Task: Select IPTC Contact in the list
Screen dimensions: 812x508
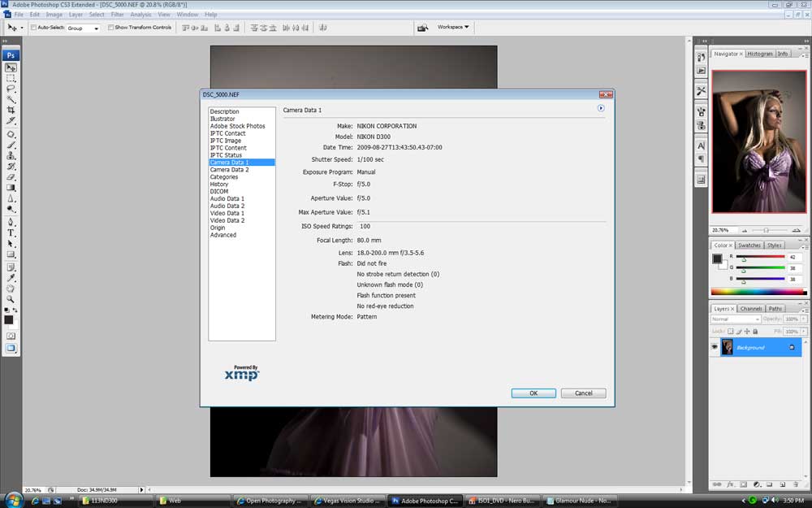Action: pos(228,133)
